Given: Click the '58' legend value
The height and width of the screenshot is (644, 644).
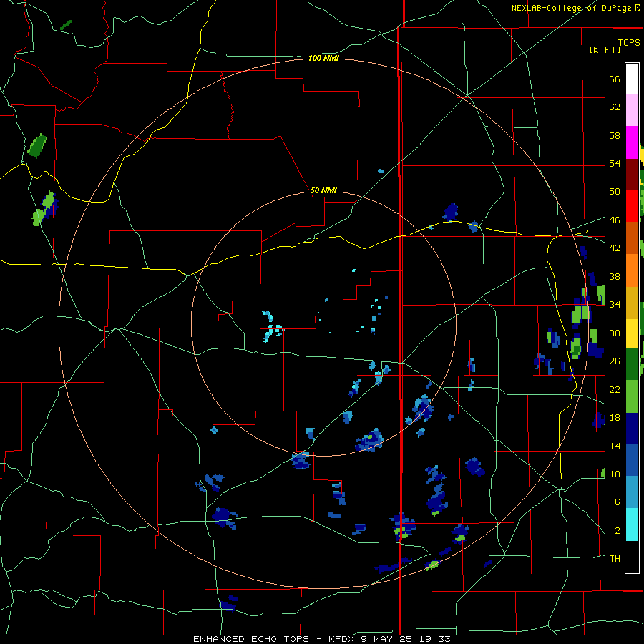Looking at the screenshot, I should point(615,135).
